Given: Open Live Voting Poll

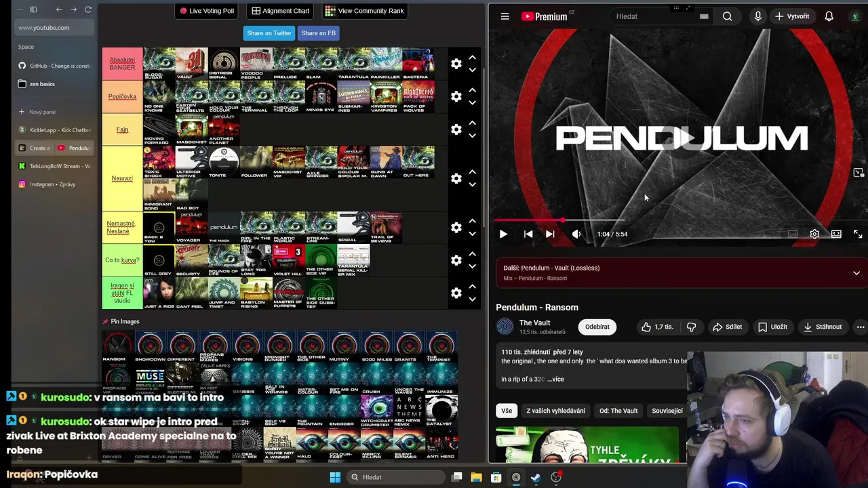Looking at the screenshot, I should coord(207,11).
